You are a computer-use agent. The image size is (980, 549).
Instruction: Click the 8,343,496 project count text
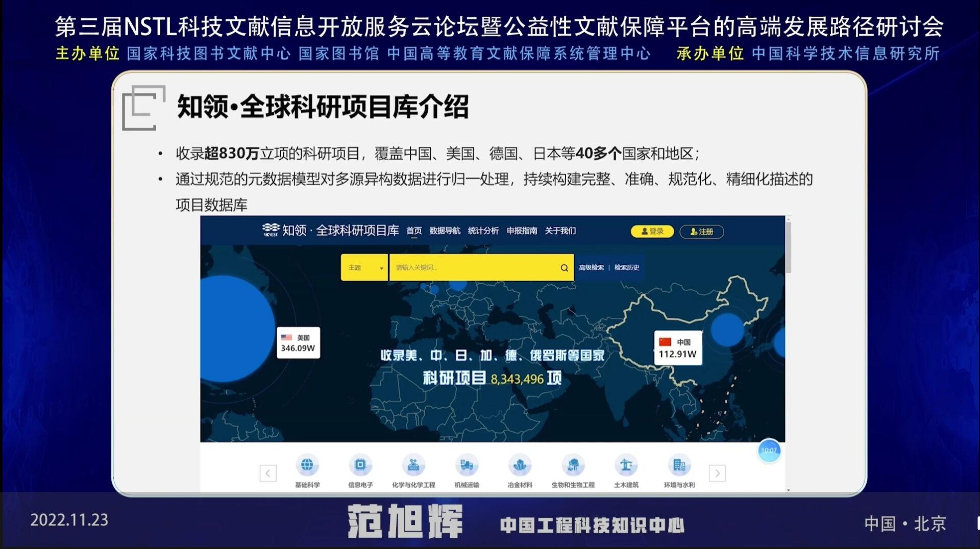[x=517, y=379]
